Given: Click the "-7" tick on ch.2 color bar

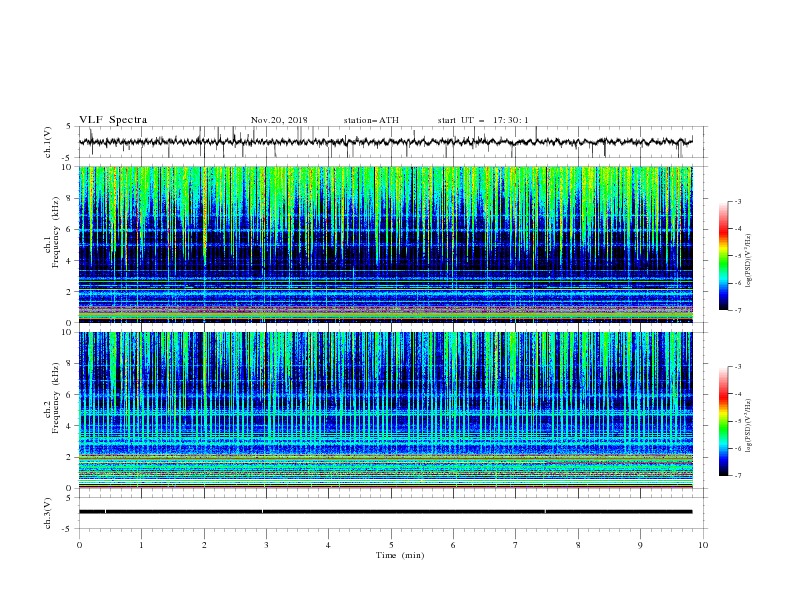Looking at the screenshot, I should 737,475.
